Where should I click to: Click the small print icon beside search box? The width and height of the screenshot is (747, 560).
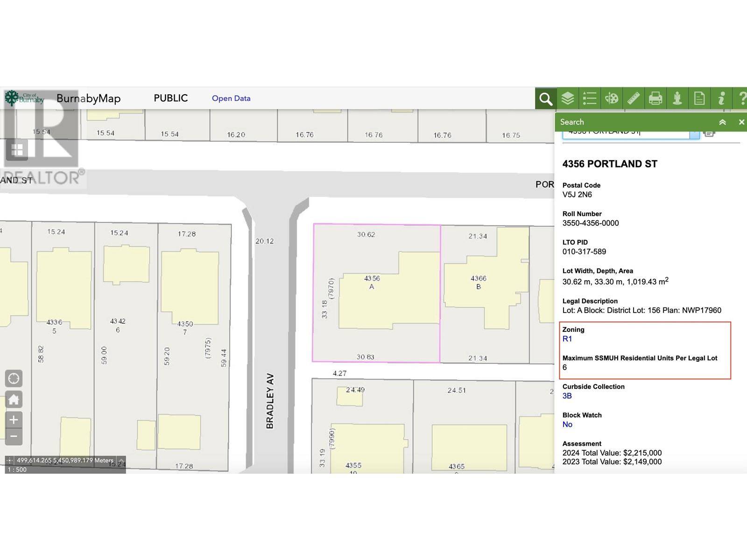(x=709, y=134)
